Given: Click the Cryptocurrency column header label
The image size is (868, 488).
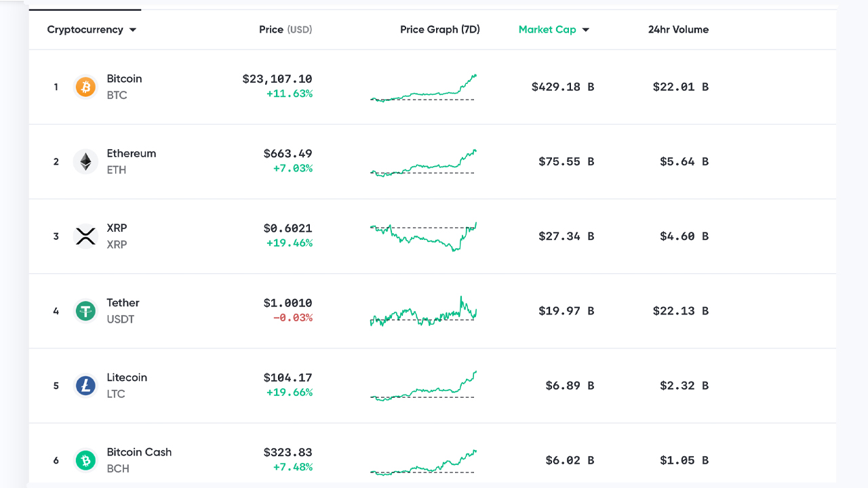Looking at the screenshot, I should (85, 30).
